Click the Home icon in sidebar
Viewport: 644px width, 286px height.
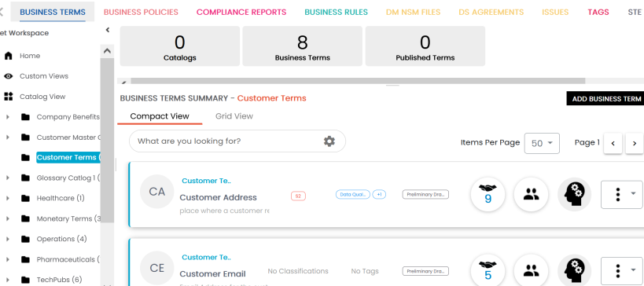click(8, 56)
